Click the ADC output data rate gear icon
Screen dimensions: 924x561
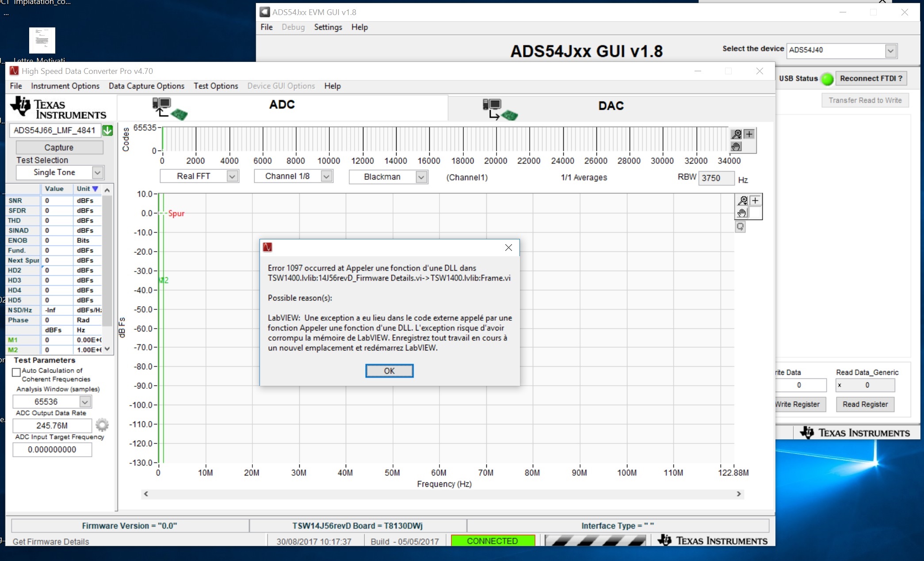point(102,425)
